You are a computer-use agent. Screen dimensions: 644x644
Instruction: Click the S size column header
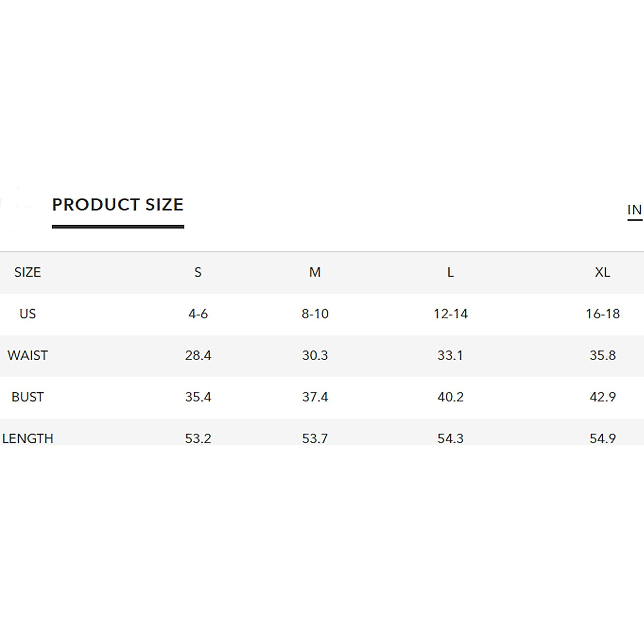pyautogui.click(x=198, y=273)
